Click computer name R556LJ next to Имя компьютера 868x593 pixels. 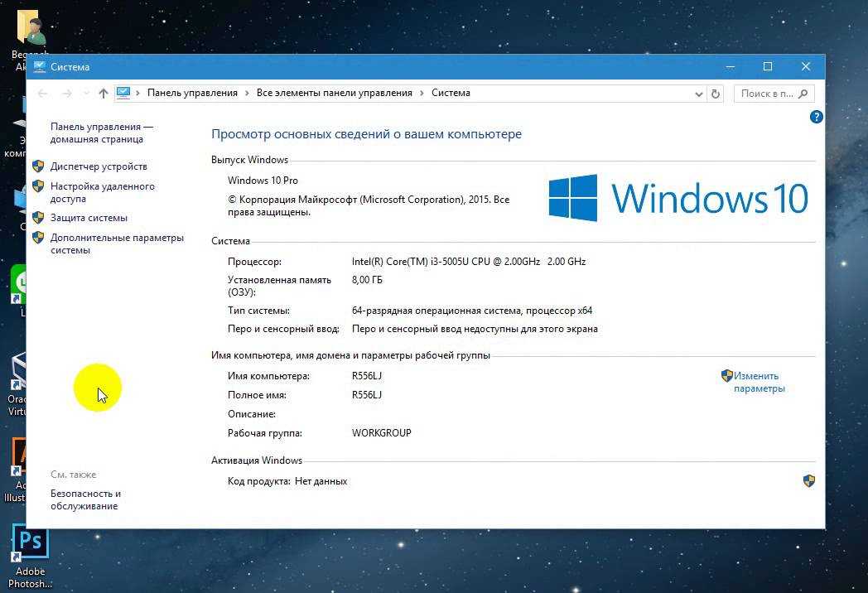(366, 376)
